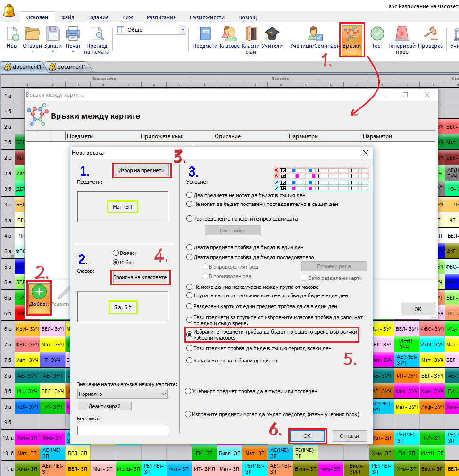Click the Фил- ЗП card in row 11. а

click(x=179, y=469)
